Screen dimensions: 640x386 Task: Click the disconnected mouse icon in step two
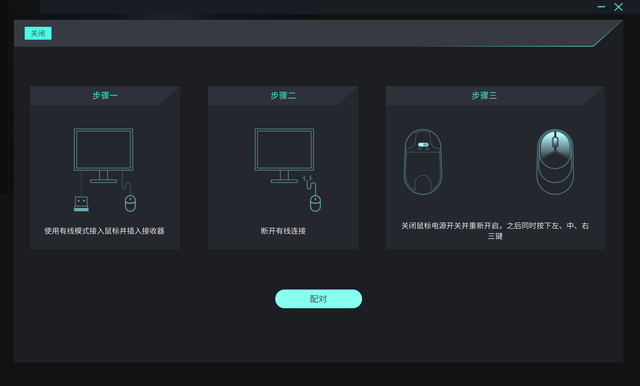(315, 203)
